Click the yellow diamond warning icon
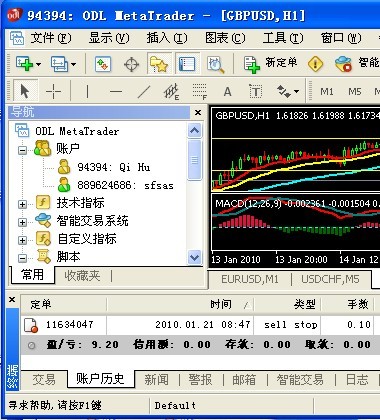Viewport: 380px width, 420px height. [x=315, y=64]
